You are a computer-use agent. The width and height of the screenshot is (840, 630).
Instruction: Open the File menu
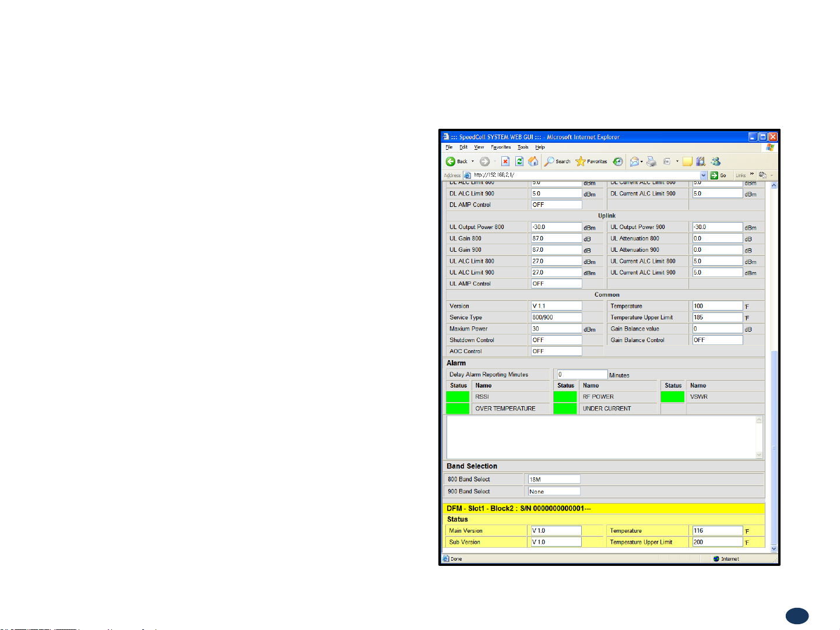pyautogui.click(x=449, y=147)
